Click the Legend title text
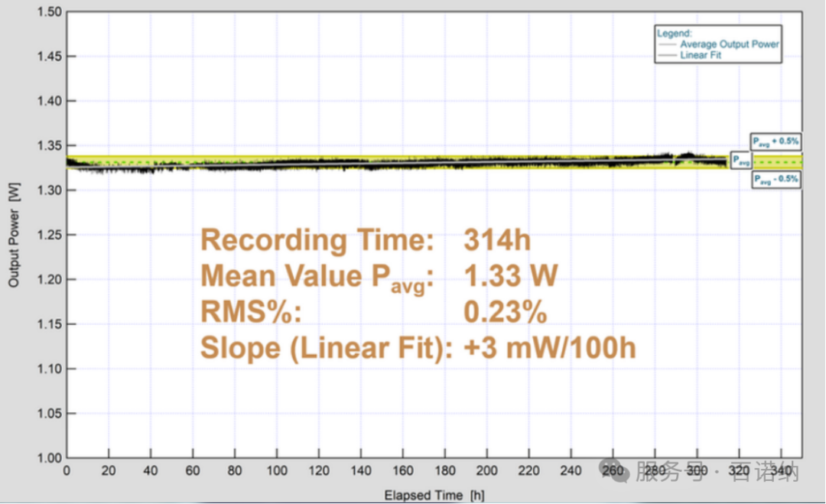 [x=674, y=34]
